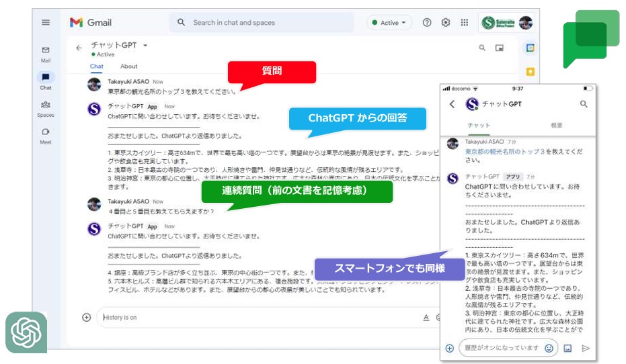Image resolution: width=626 pixels, height=364 pixels.
Task: Click the account profile avatar at top right
Action: [525, 23]
